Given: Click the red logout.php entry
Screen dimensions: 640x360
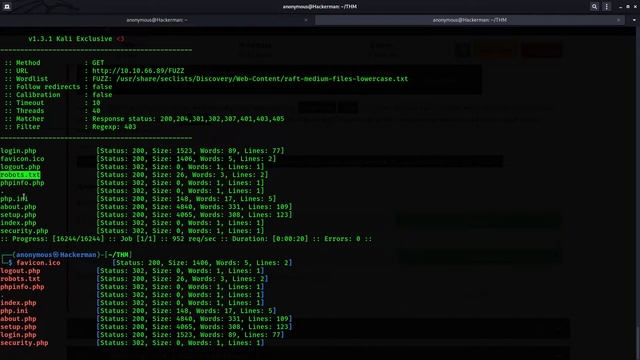Looking at the screenshot, I should 20,271.
